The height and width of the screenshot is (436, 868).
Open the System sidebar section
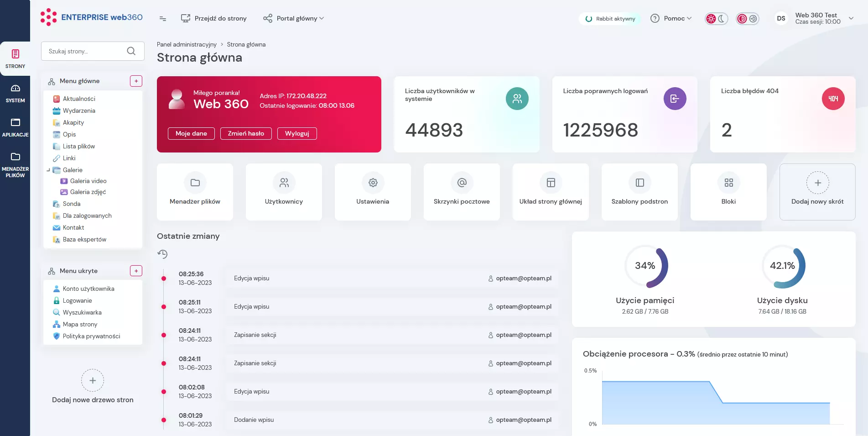coord(15,94)
